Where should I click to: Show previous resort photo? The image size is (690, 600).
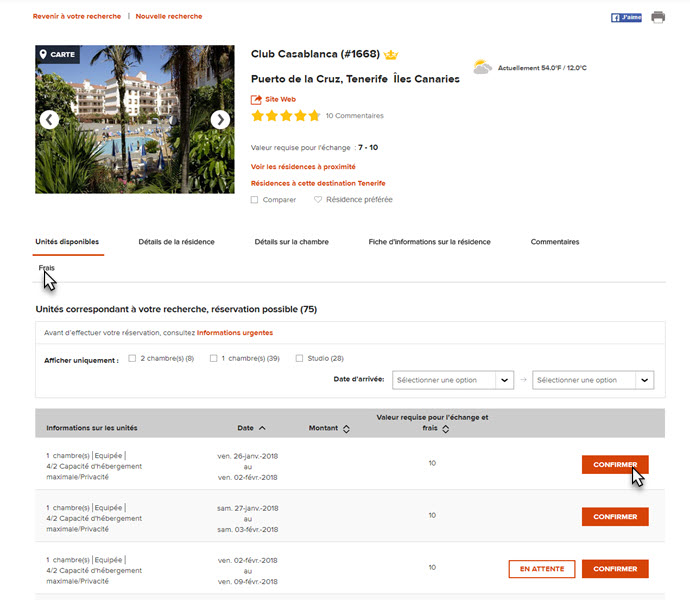click(x=49, y=119)
